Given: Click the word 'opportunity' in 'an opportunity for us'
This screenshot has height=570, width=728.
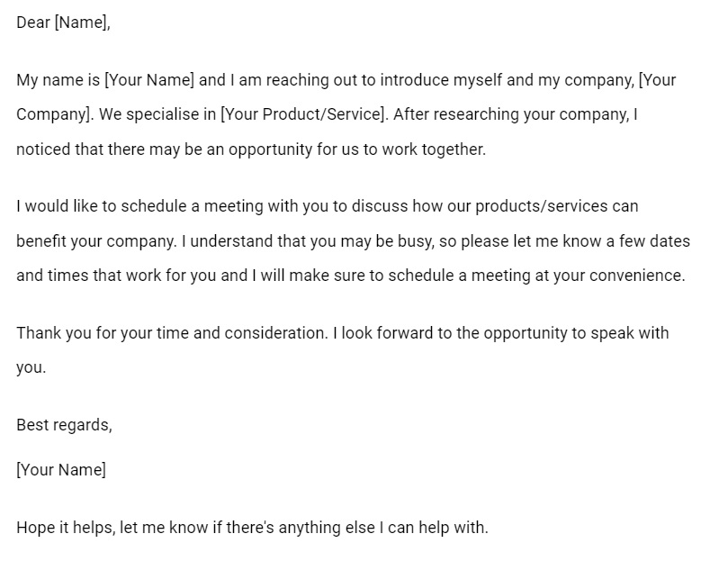Looking at the screenshot, I should [270, 149].
